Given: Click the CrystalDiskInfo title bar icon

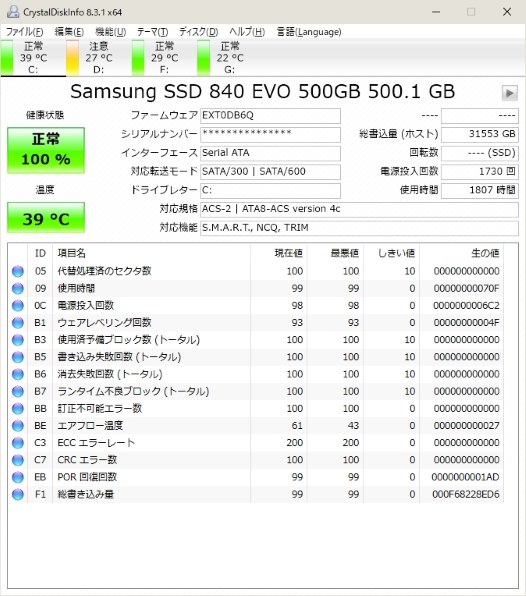Looking at the screenshot, I should [x=13, y=12].
